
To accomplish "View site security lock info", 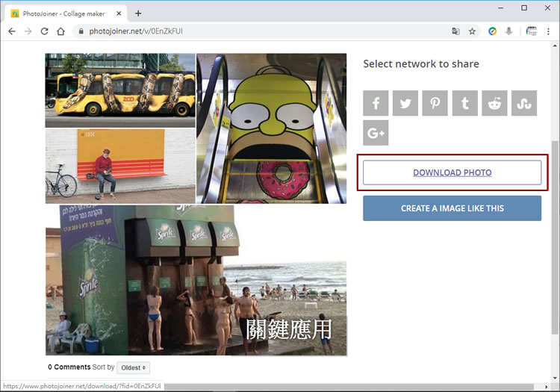I will click(81, 31).
